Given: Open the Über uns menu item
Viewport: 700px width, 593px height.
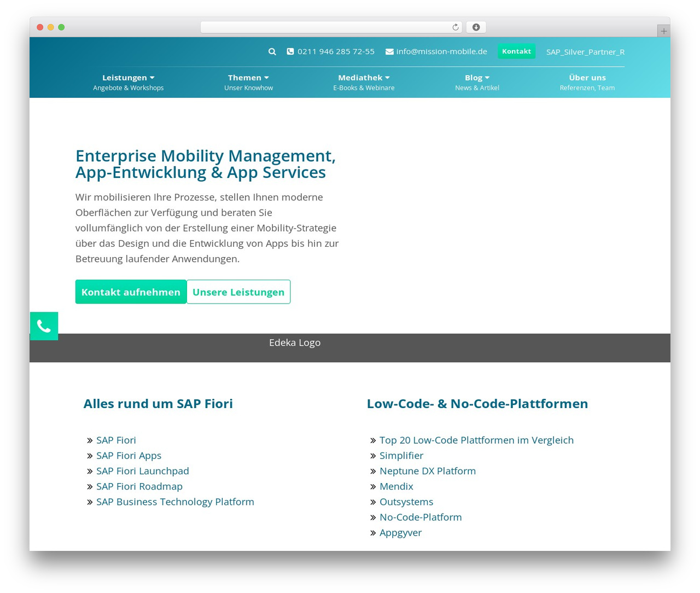Looking at the screenshot, I should coord(587,82).
